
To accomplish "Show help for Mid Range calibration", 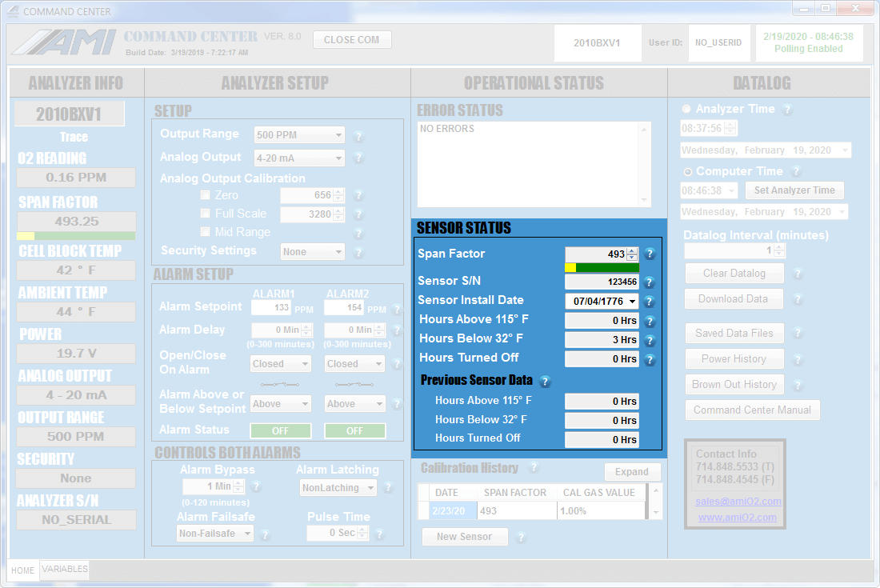I will pos(358,233).
